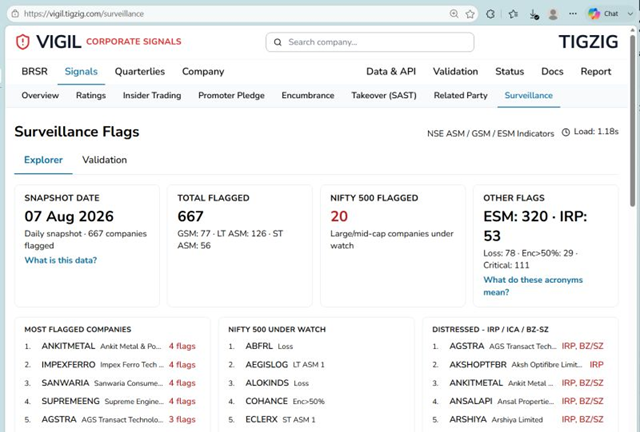Open the Related Party sub-tab
This screenshot has height=432, width=640.
point(460,96)
